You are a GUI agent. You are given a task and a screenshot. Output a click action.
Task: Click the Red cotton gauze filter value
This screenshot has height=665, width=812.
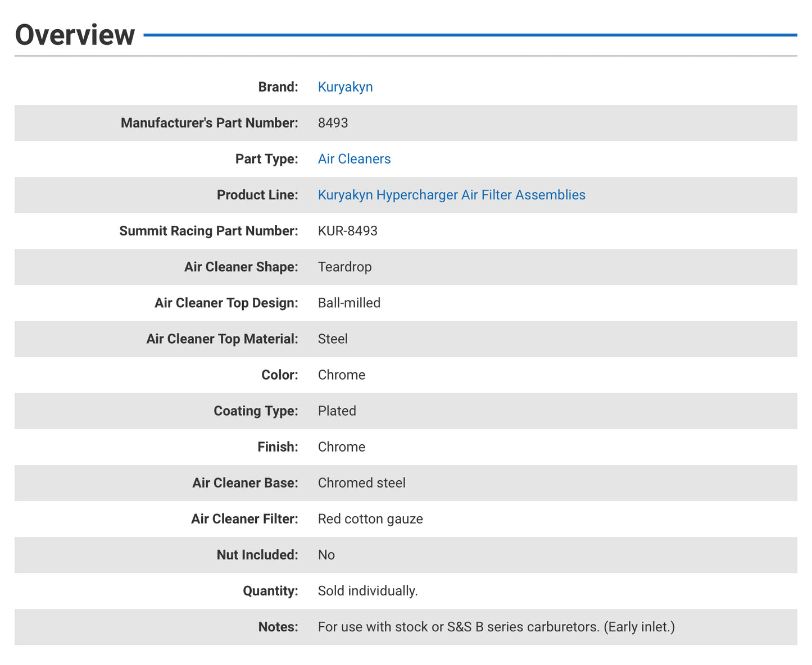point(370,518)
